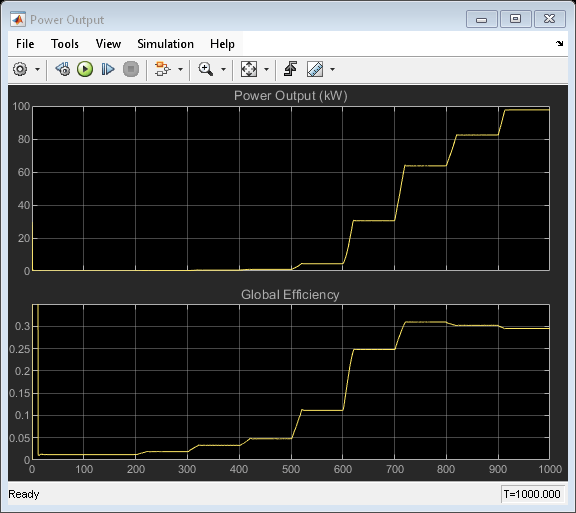Select the Zoom magnifier tool
The height and width of the screenshot is (513, 576).
205,69
